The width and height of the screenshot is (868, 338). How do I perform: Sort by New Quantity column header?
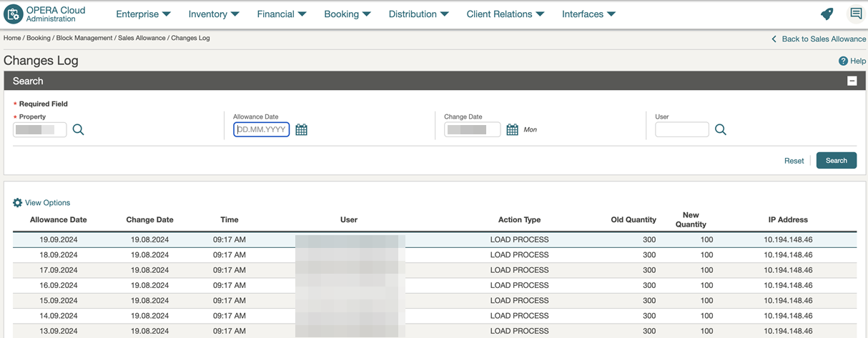691,219
